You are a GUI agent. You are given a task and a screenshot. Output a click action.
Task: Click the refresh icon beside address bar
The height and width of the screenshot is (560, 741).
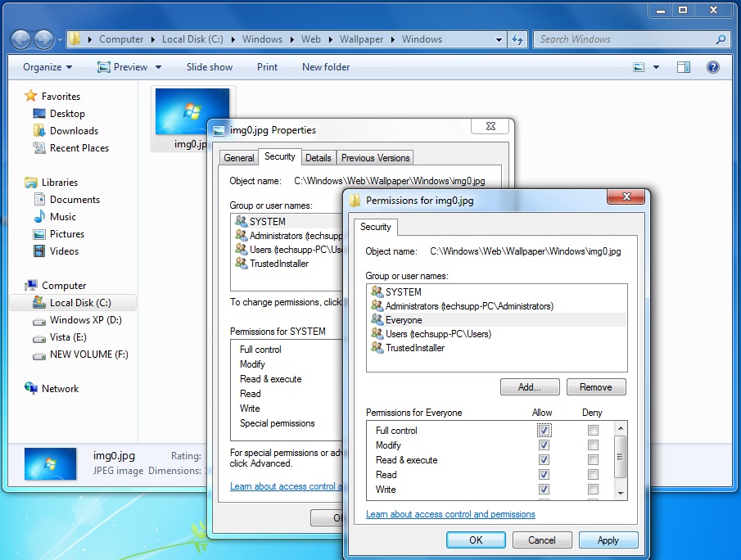tap(517, 39)
